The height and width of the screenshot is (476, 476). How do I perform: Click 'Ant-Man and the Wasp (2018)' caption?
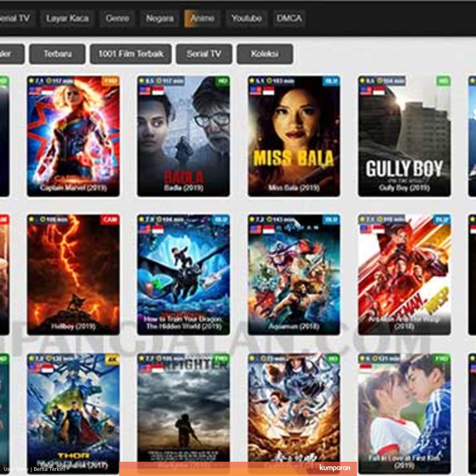tap(404, 322)
